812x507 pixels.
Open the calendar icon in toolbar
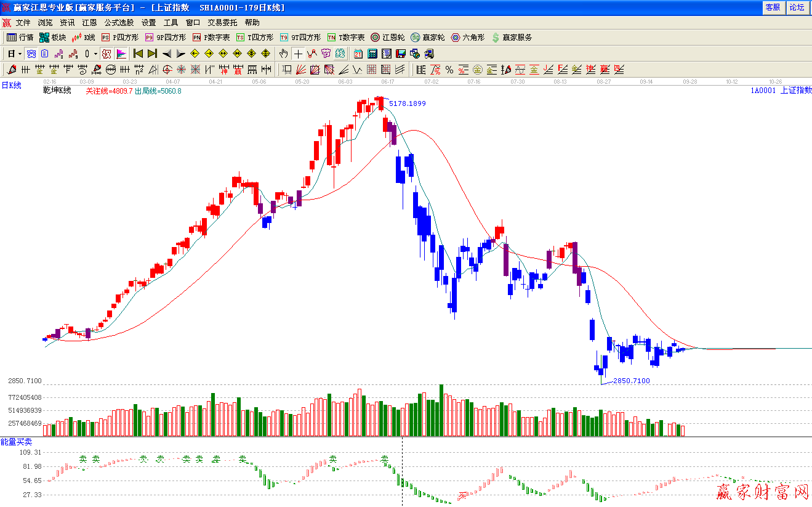pyautogui.click(x=358, y=54)
